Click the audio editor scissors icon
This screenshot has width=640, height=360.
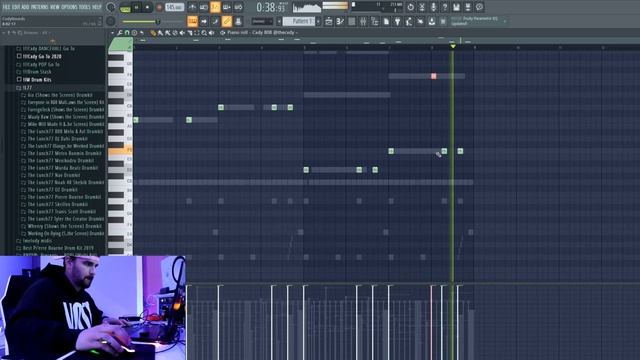point(422,7)
